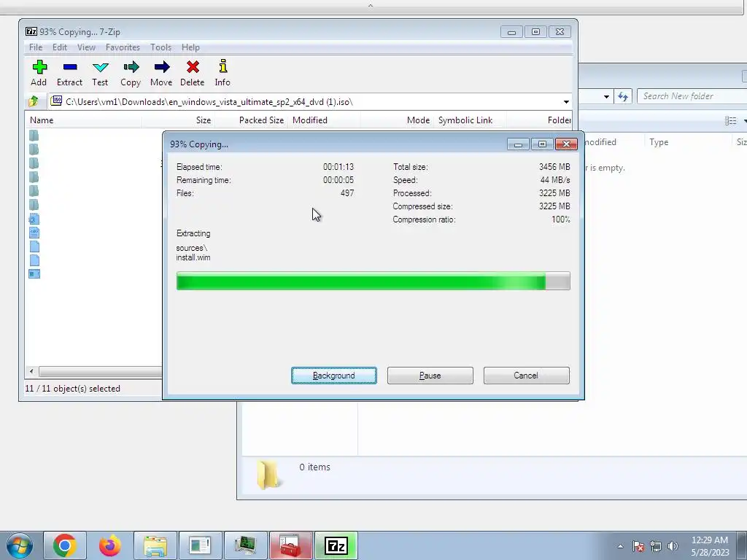Viewport: 747px width, 560px height.
Task: Open the View menu
Action: coord(86,47)
